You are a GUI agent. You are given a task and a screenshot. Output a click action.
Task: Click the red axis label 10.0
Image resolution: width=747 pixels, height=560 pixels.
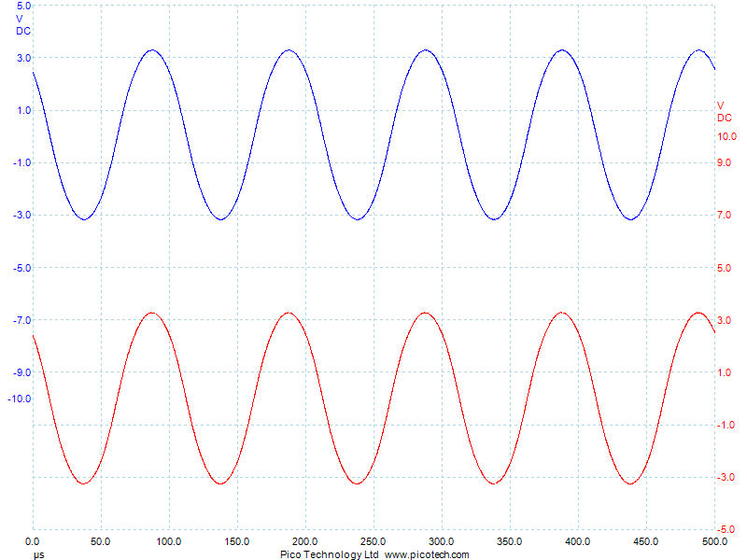coord(726,136)
